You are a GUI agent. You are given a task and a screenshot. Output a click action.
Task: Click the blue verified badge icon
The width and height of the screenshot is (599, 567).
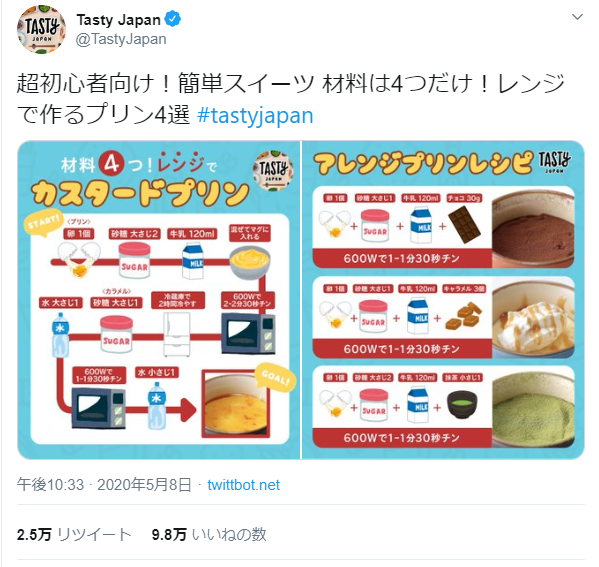[173, 19]
